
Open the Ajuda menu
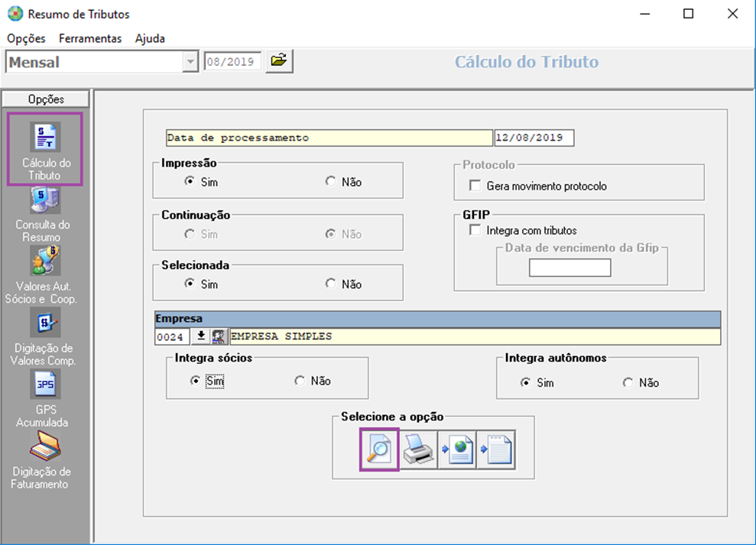click(150, 38)
